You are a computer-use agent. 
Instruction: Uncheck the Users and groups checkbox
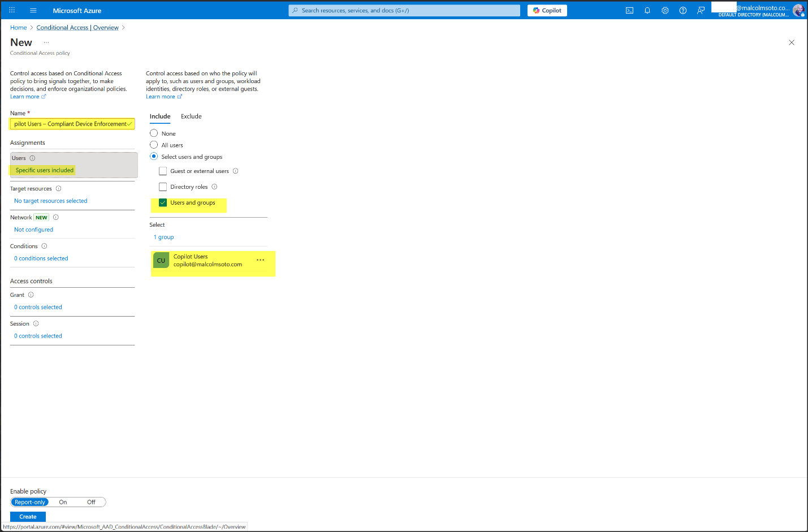pos(163,203)
